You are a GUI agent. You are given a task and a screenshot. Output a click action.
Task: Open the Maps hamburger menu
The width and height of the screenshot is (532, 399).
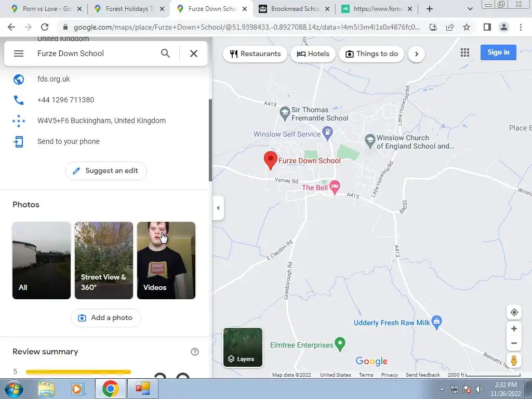[19, 54]
